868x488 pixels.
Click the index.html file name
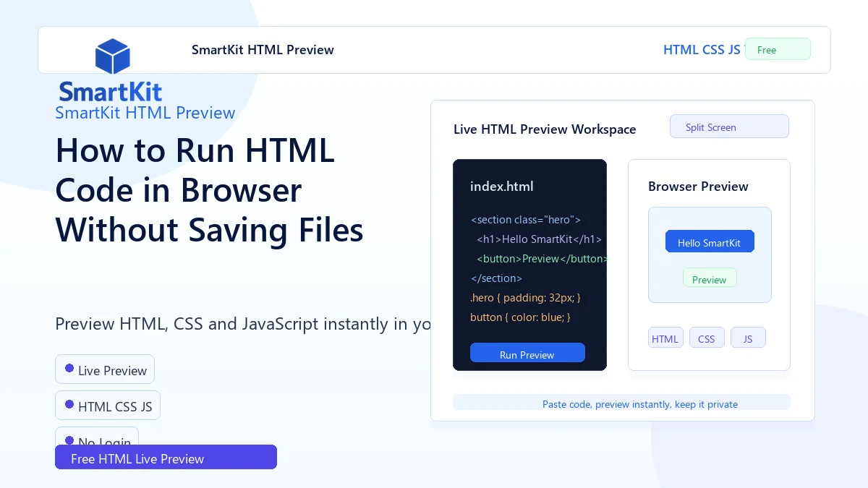(x=502, y=186)
